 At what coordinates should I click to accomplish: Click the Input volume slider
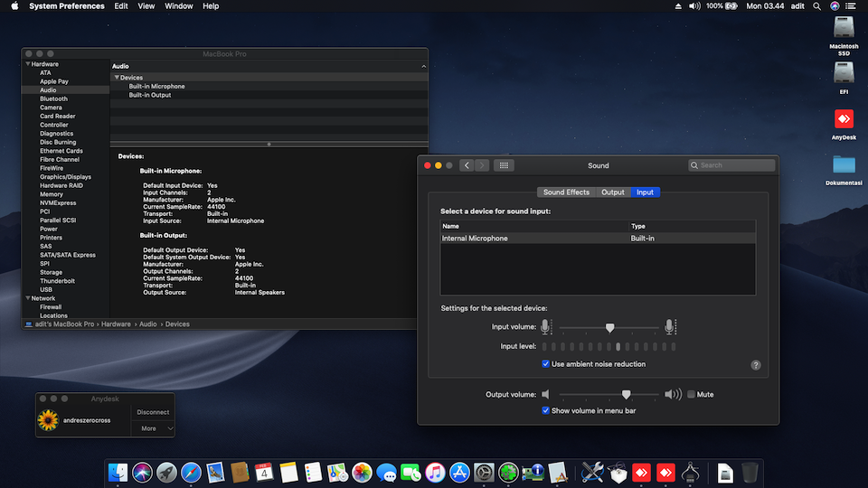tap(609, 327)
